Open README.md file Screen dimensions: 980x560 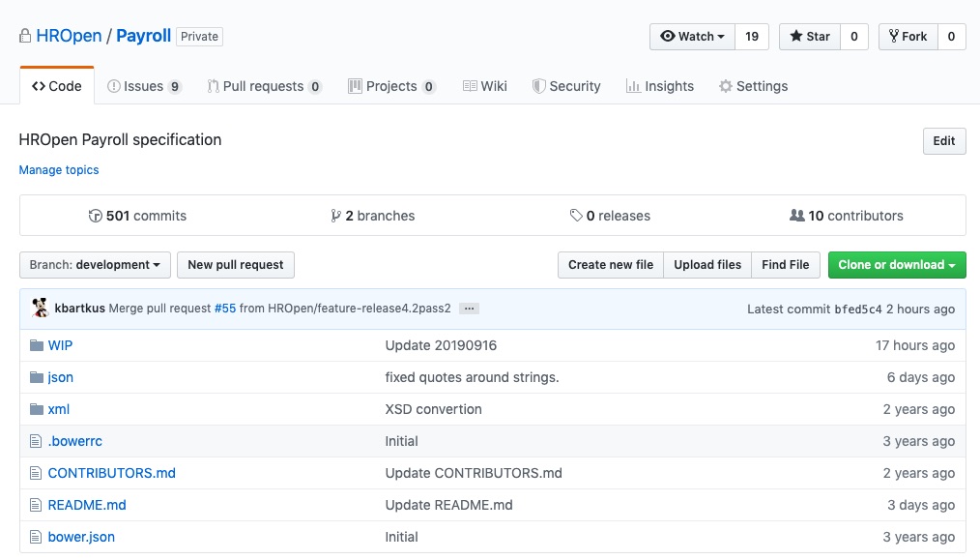[x=87, y=505]
